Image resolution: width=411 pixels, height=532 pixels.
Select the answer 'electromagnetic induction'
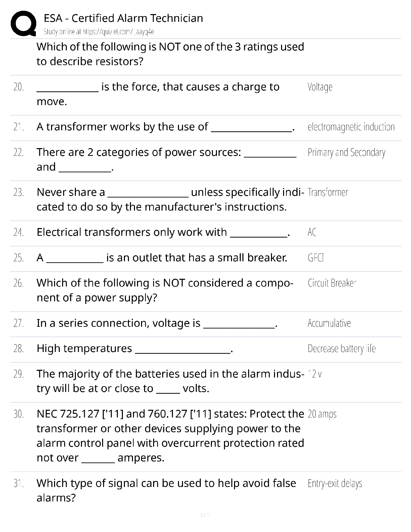[351, 127]
